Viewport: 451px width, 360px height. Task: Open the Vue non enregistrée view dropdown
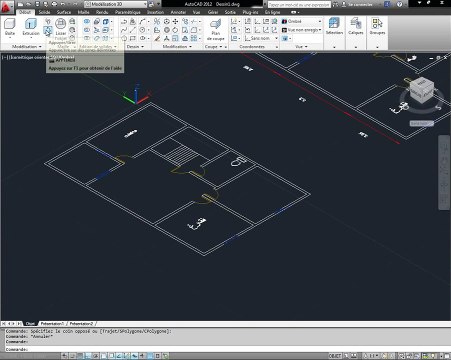coord(302,30)
